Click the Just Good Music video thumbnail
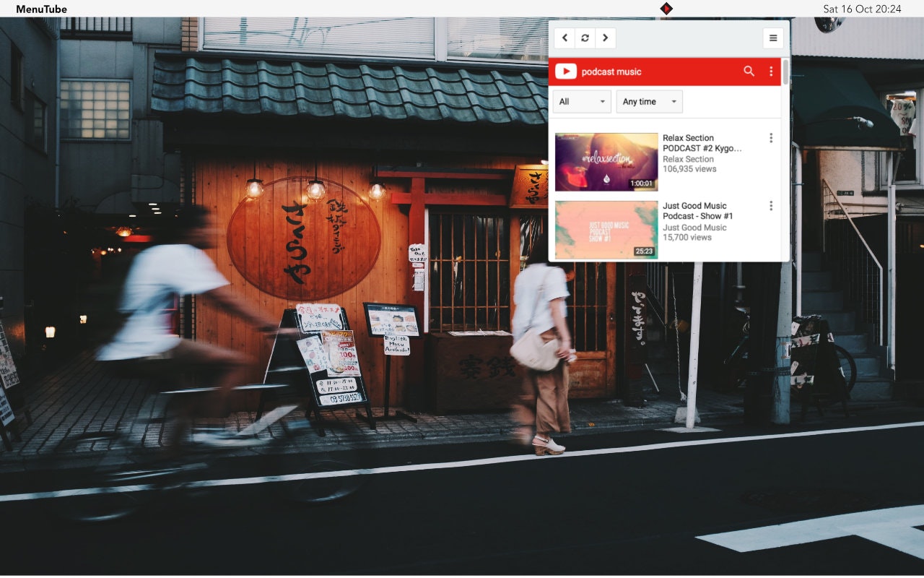924x578 pixels. coord(606,229)
